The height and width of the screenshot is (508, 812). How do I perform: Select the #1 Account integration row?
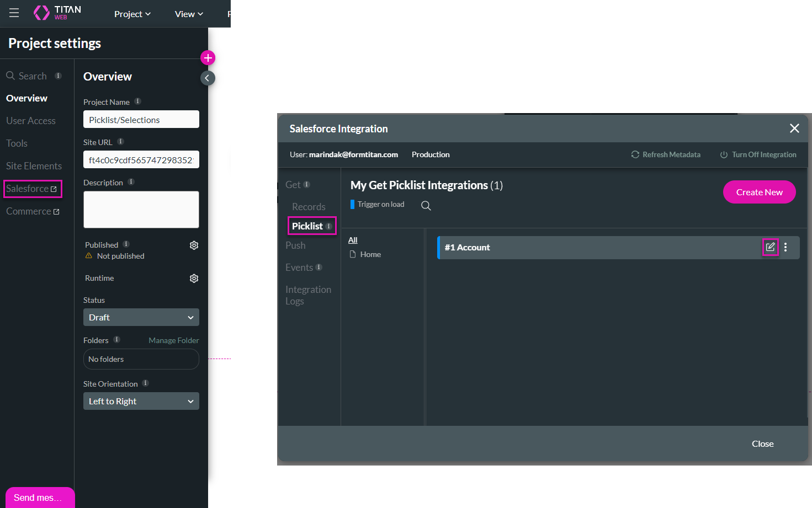[618, 248]
